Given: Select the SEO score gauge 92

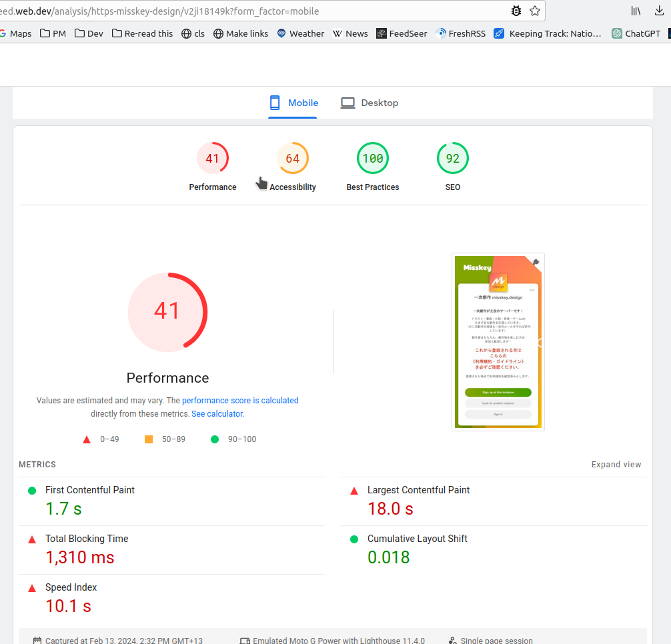Looking at the screenshot, I should point(453,159).
